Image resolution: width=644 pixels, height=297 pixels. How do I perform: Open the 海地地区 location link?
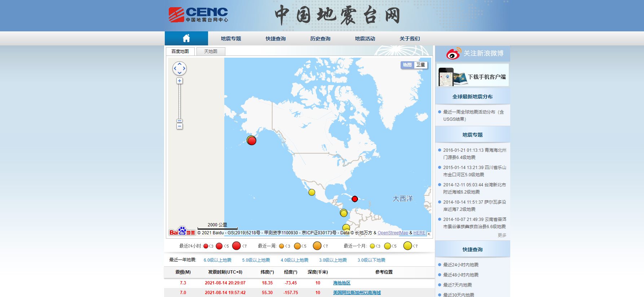341,283
